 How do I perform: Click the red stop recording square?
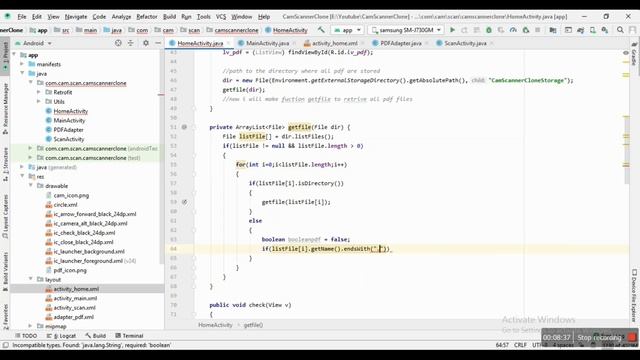click(632, 337)
